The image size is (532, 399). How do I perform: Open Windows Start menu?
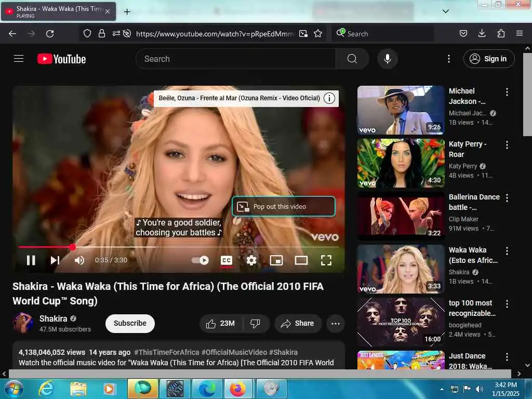(13, 389)
